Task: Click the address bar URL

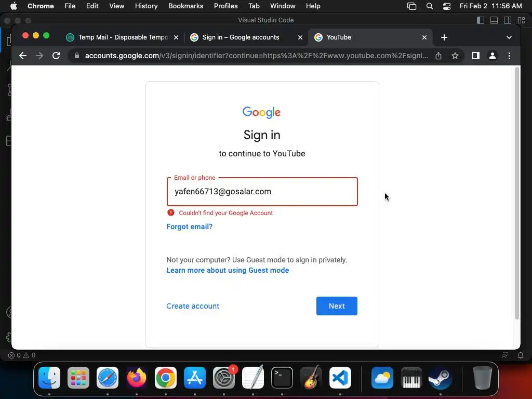Action: (256, 56)
